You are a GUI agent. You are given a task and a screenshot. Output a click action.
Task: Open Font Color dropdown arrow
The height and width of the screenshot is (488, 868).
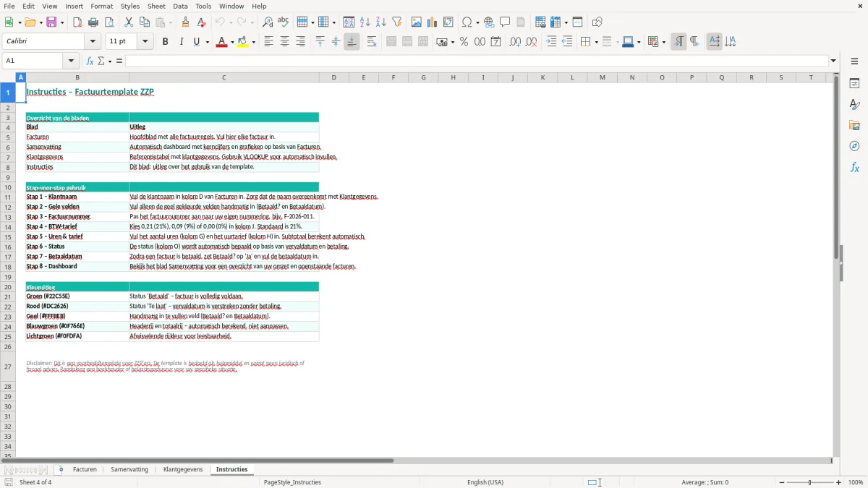(231, 42)
